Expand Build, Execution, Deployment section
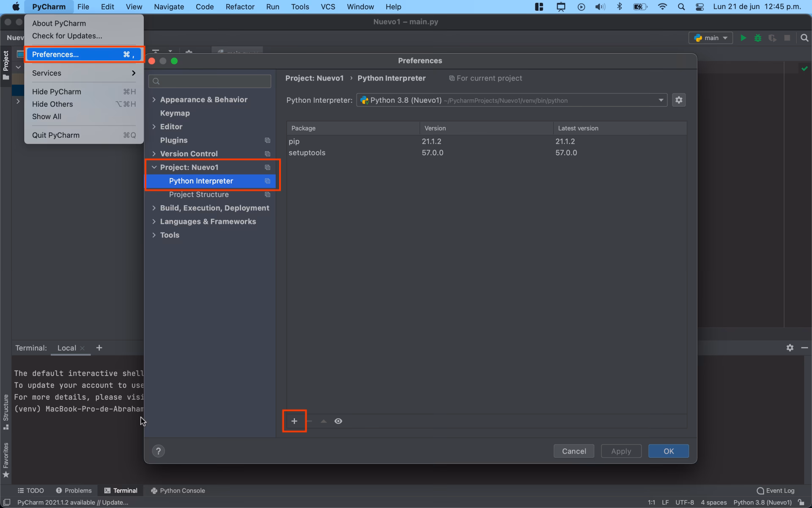Screen dimensions: 812x508 154,208
